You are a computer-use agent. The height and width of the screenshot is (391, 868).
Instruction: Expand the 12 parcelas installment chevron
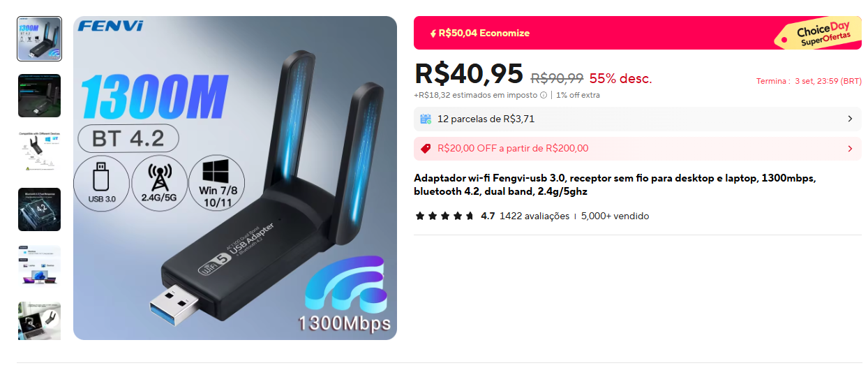click(x=850, y=119)
